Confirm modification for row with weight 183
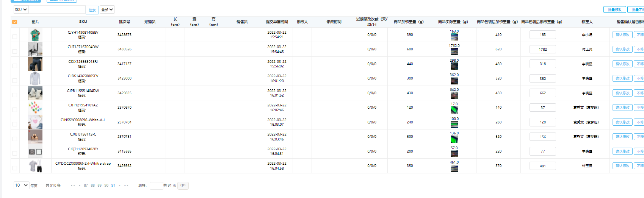Viewport: 644px width, 198px height. (x=622, y=35)
